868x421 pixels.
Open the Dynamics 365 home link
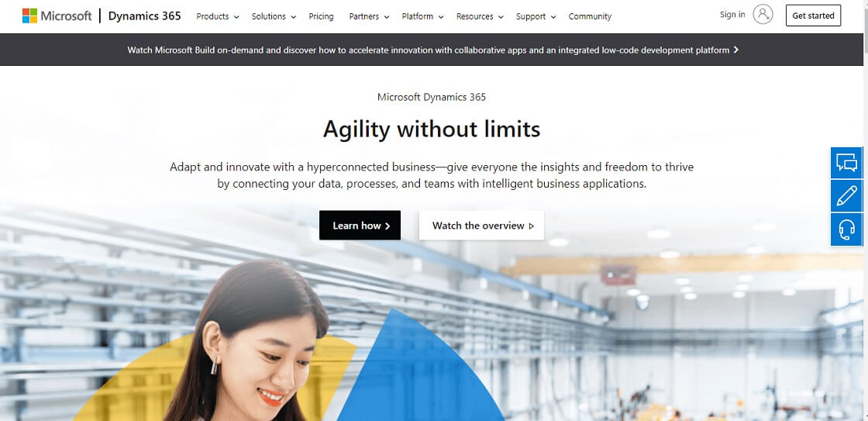click(144, 16)
